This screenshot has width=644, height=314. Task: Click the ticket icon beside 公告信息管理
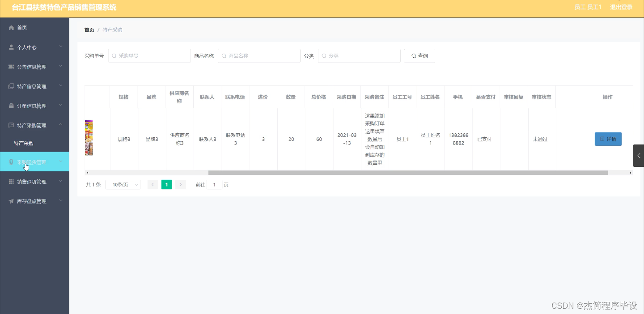point(12,67)
